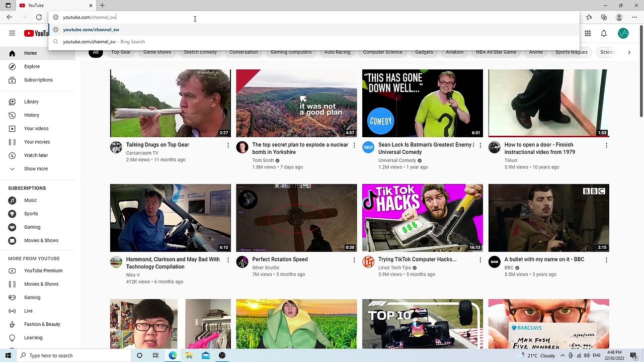The width and height of the screenshot is (644, 362).
Task: Open Mail app from taskbar
Action: [206, 355]
